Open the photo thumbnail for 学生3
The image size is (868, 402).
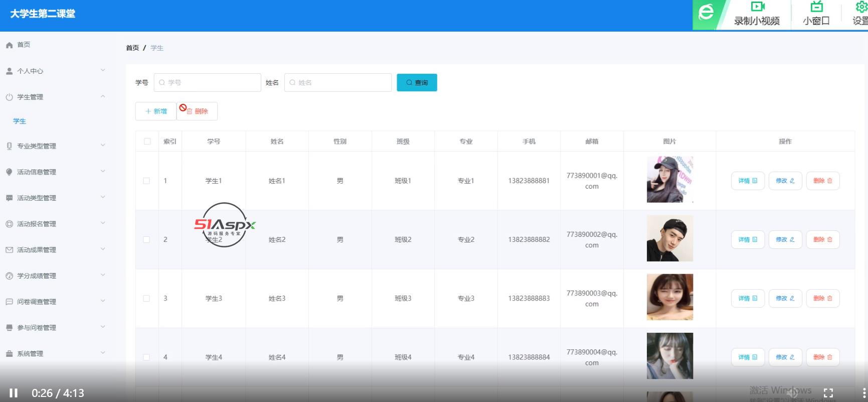pyautogui.click(x=670, y=297)
